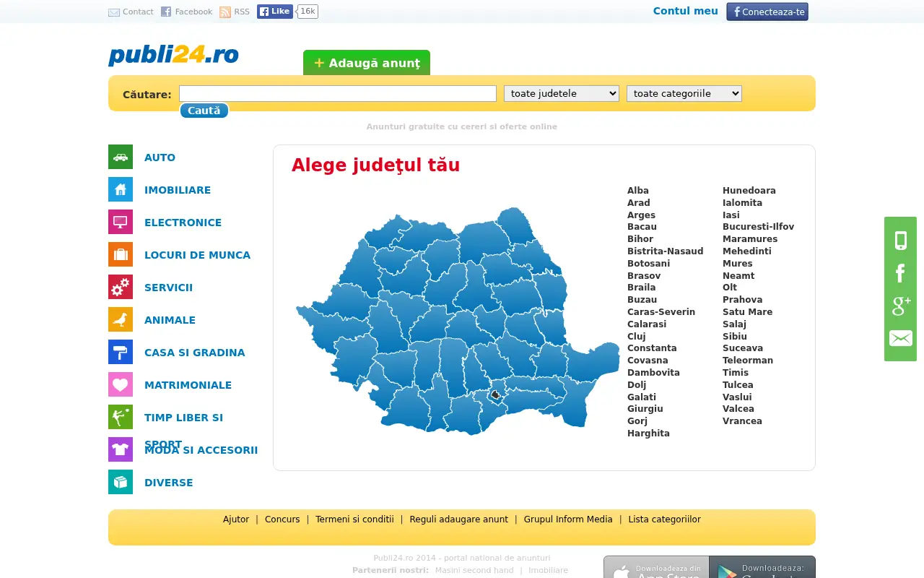Click the Facebook icon in green side panel
Viewport: 924px width, 578px height.
[901, 273]
